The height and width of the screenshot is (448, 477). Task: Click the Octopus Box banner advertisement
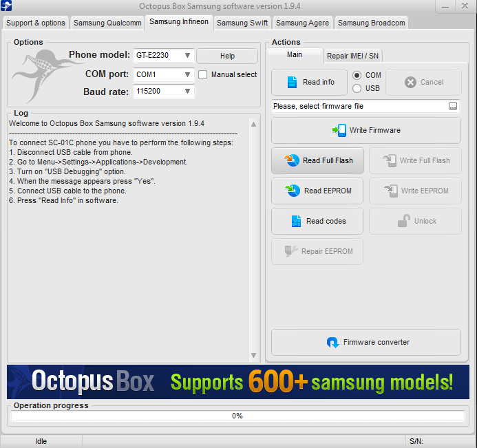pyautogui.click(x=238, y=382)
